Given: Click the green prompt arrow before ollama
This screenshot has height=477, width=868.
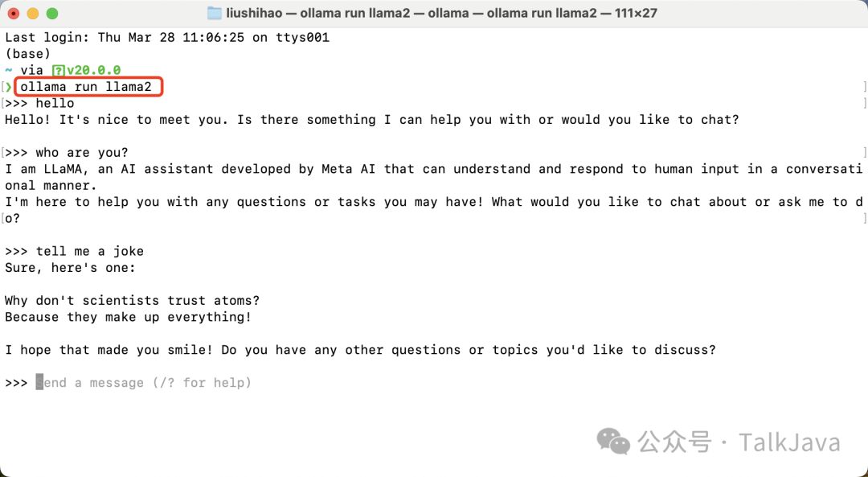Looking at the screenshot, I should point(9,87).
